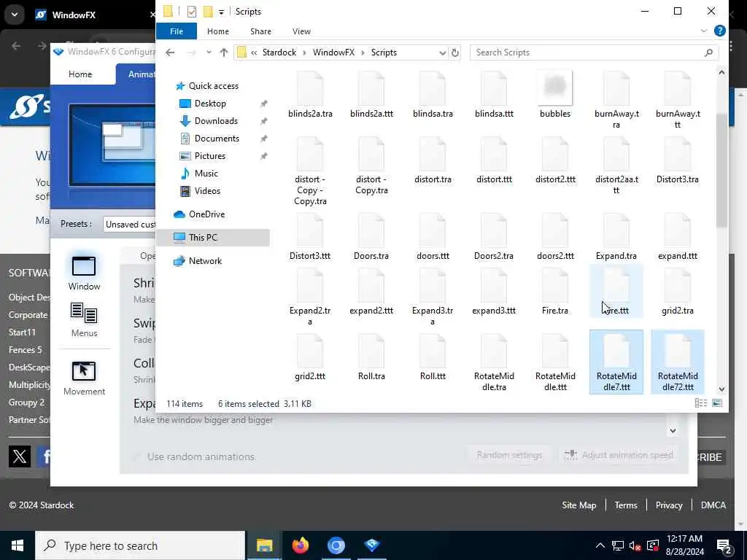The image size is (747, 560).
Task: Select the Distort3.tra file
Action: coord(678,160)
